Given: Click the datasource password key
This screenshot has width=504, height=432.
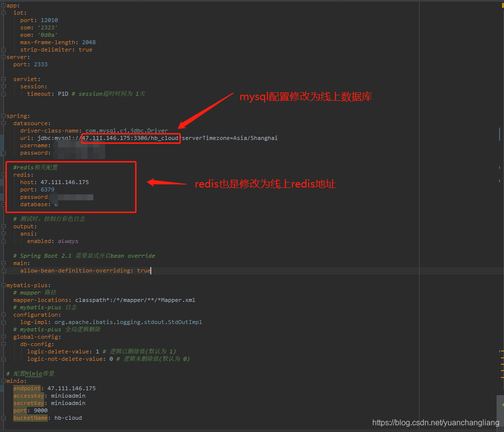Looking at the screenshot, I should tap(34, 153).
